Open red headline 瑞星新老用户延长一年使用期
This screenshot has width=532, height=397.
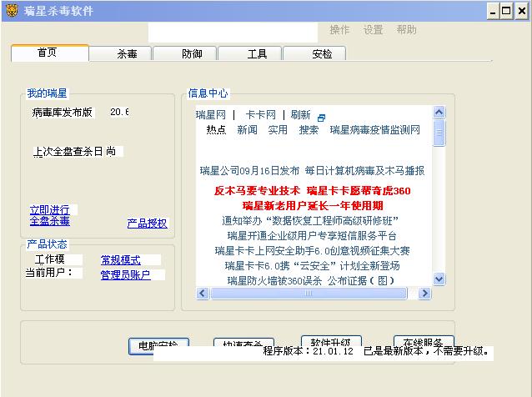click(x=313, y=206)
